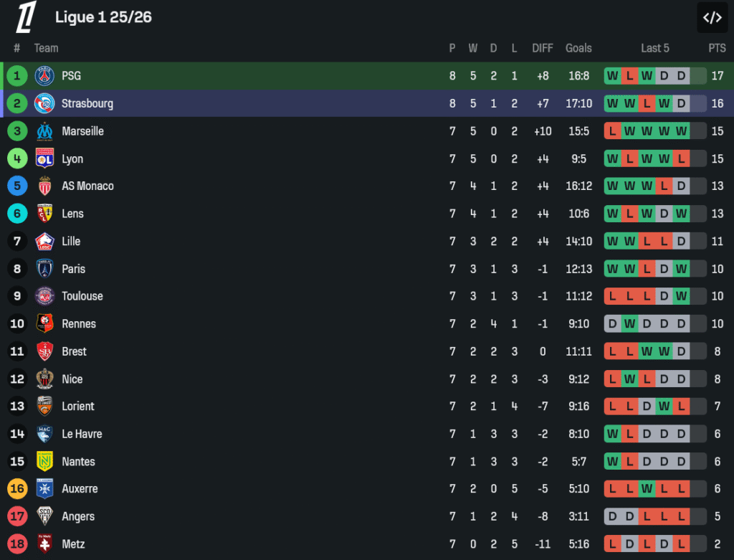
Task: Click position badge 16 for Auxerre
Action: (17, 489)
